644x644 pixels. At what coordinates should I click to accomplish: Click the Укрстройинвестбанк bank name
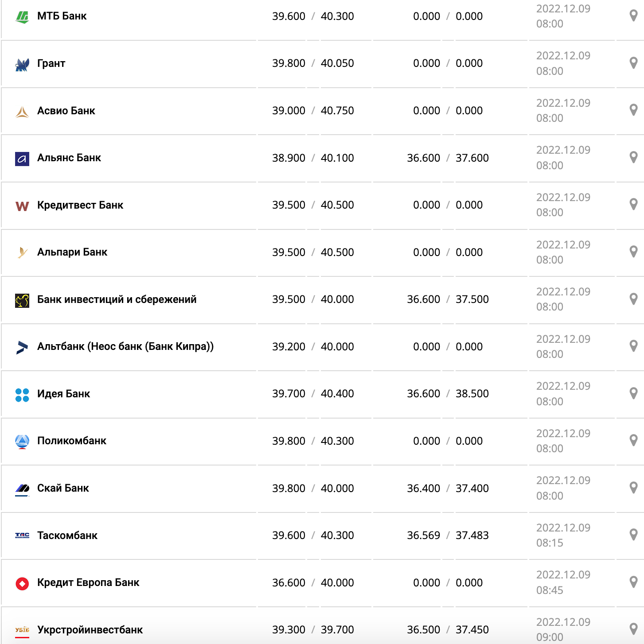(90, 630)
